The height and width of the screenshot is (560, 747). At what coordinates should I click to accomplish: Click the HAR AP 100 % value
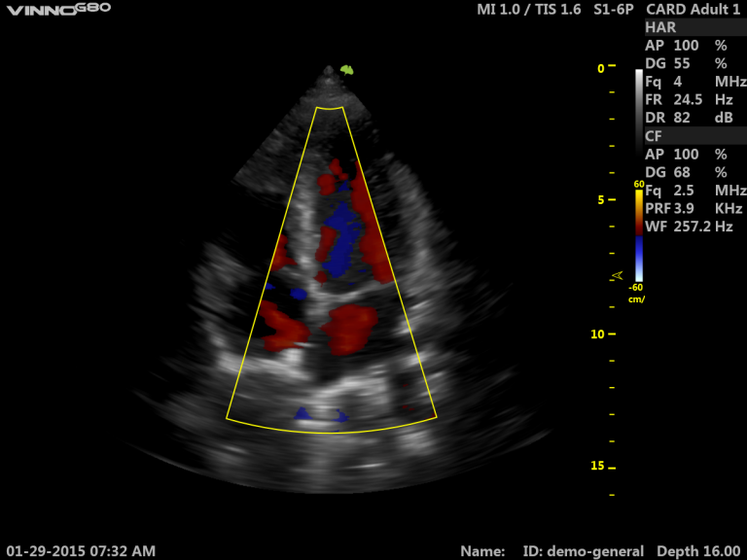686,46
